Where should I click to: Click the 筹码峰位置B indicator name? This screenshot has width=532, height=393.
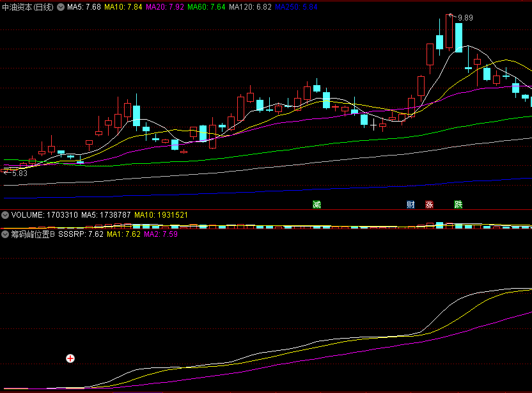[x=33, y=234]
